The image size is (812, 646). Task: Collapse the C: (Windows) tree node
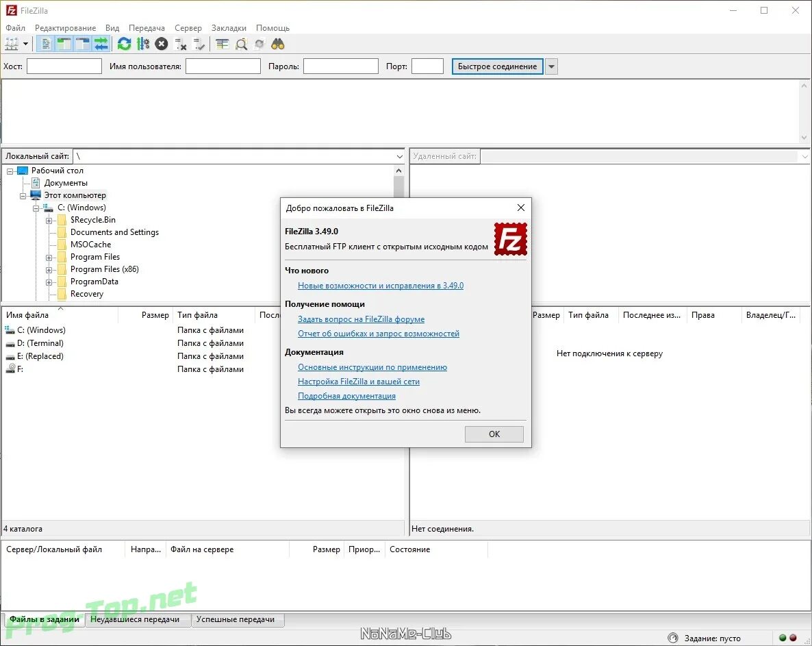coord(36,208)
